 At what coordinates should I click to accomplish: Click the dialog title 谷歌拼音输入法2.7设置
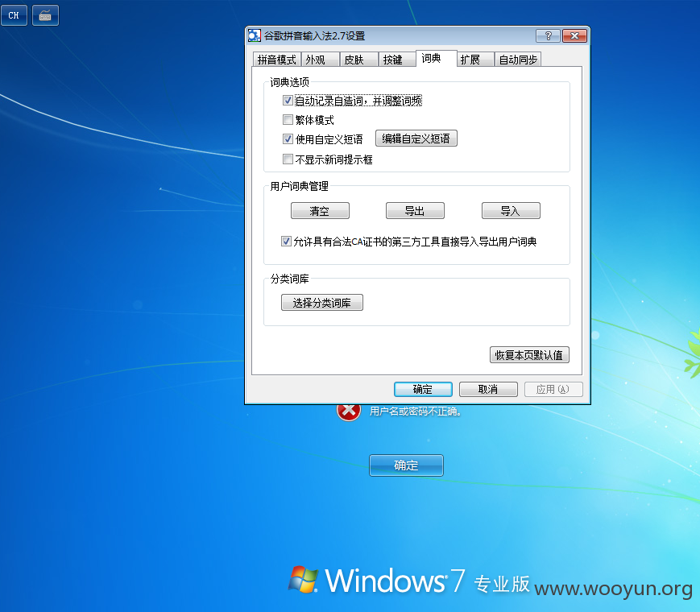pos(315,35)
